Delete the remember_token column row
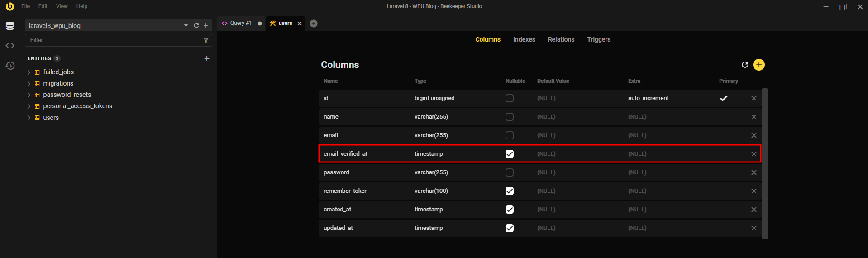 [754, 191]
